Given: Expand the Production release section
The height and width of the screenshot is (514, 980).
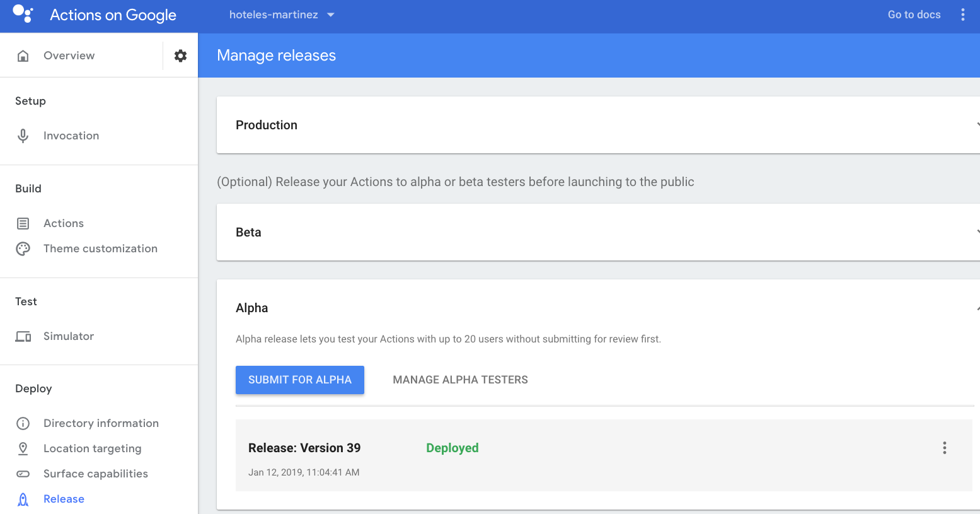Looking at the screenshot, I should pyautogui.click(x=976, y=125).
